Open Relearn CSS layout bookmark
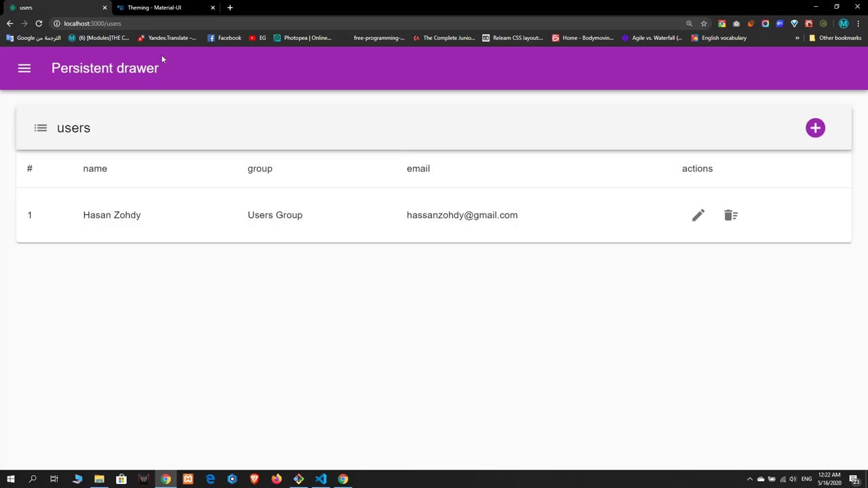 [513, 38]
